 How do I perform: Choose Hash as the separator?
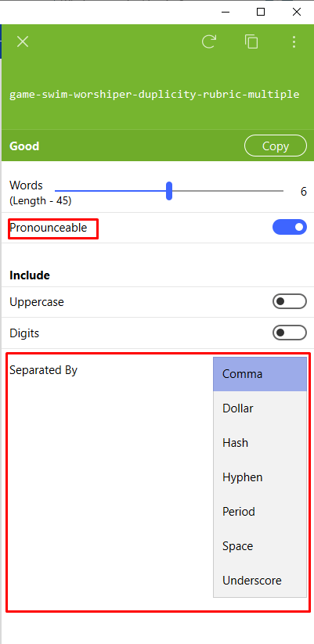coord(260,443)
